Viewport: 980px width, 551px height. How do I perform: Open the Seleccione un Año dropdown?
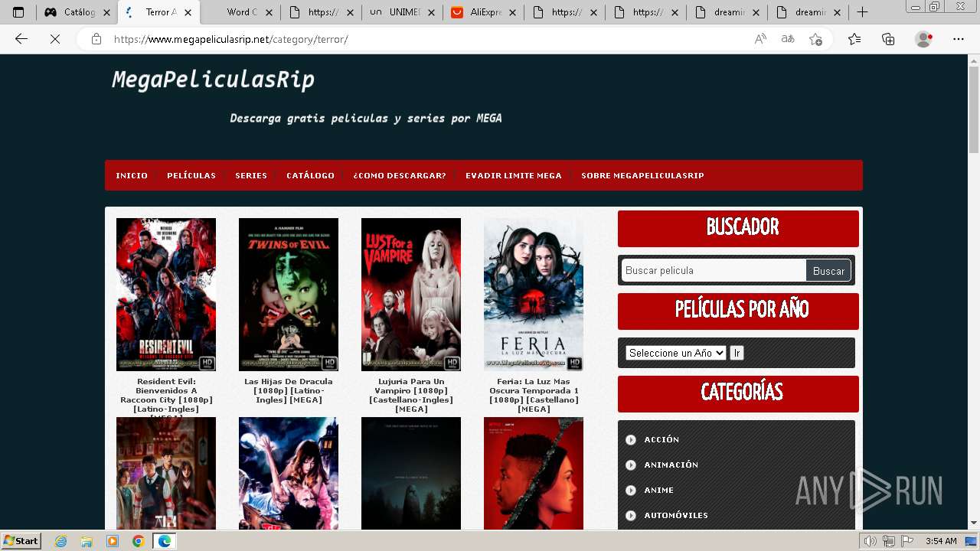[676, 353]
